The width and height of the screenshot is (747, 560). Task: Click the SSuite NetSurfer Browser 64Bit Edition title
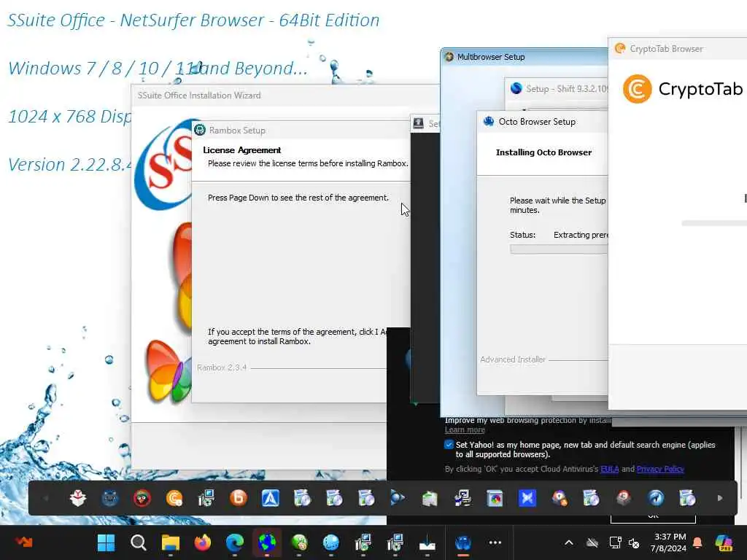click(x=193, y=20)
